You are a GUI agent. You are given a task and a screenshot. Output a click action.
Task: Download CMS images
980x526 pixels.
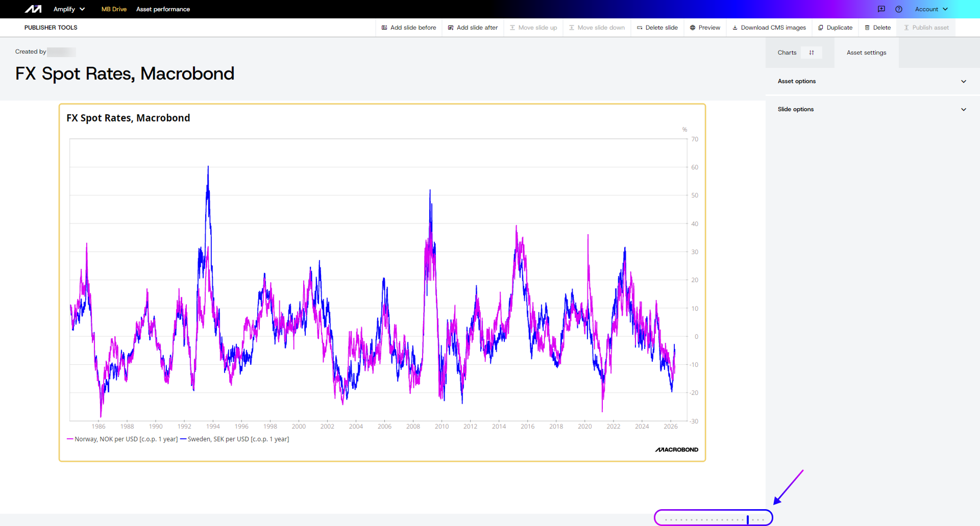point(769,28)
